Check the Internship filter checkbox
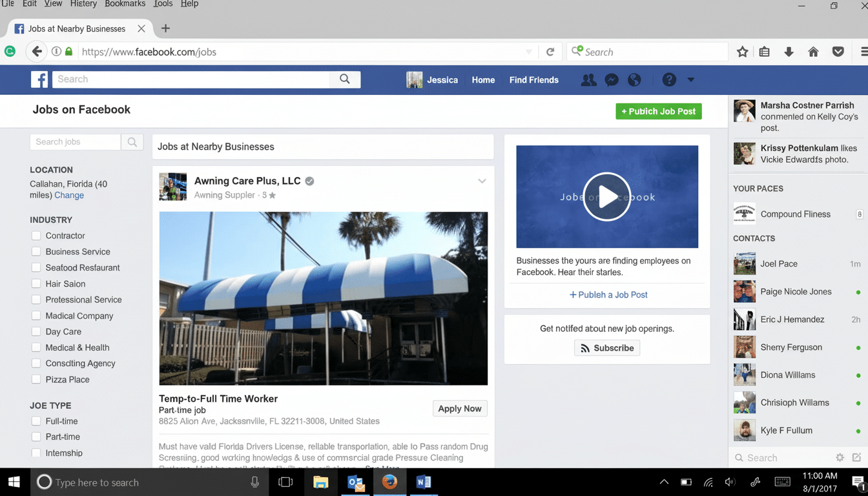This screenshot has height=496, width=868. click(x=36, y=453)
